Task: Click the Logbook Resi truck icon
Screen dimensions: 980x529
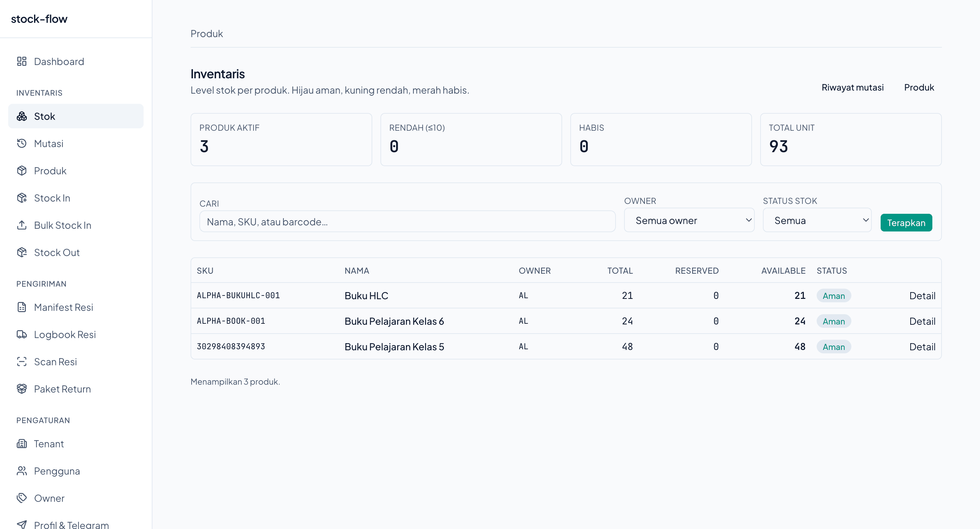Action: [22, 335]
